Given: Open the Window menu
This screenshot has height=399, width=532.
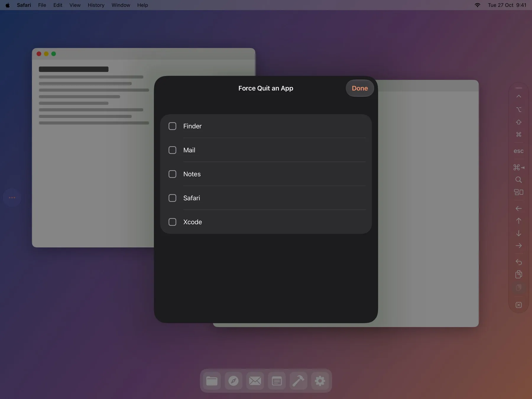Looking at the screenshot, I should [121, 5].
